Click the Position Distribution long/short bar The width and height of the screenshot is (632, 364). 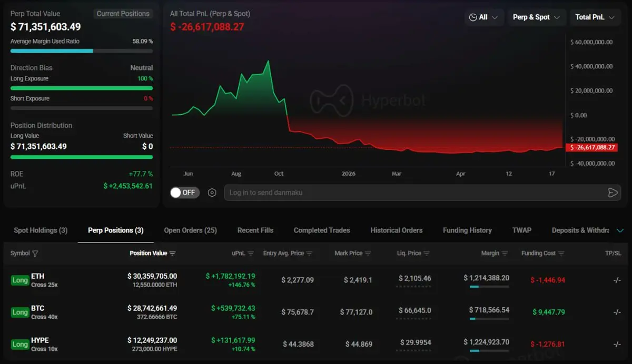point(82,157)
